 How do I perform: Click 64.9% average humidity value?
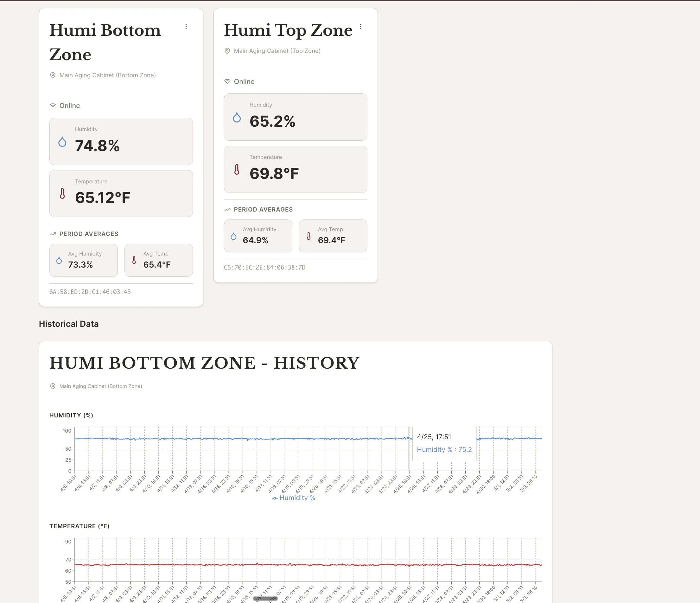point(255,240)
